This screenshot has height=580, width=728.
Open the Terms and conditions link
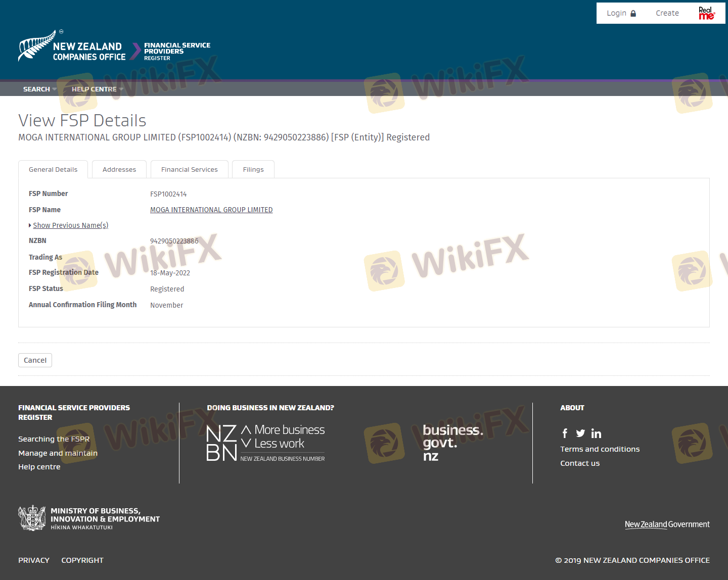[600, 449]
